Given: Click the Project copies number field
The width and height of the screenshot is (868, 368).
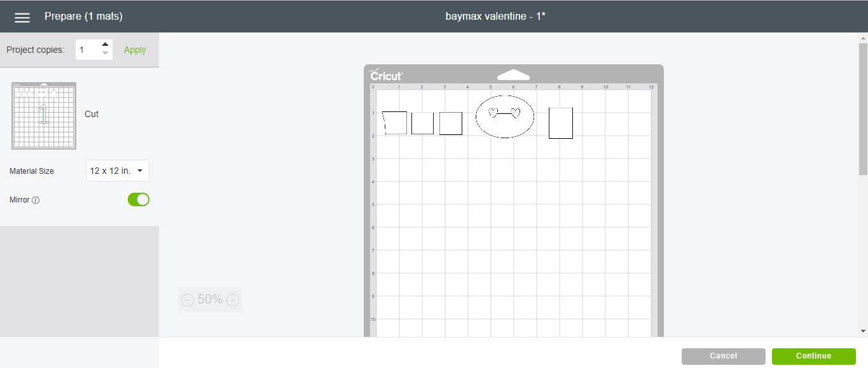Looking at the screenshot, I should tap(88, 50).
